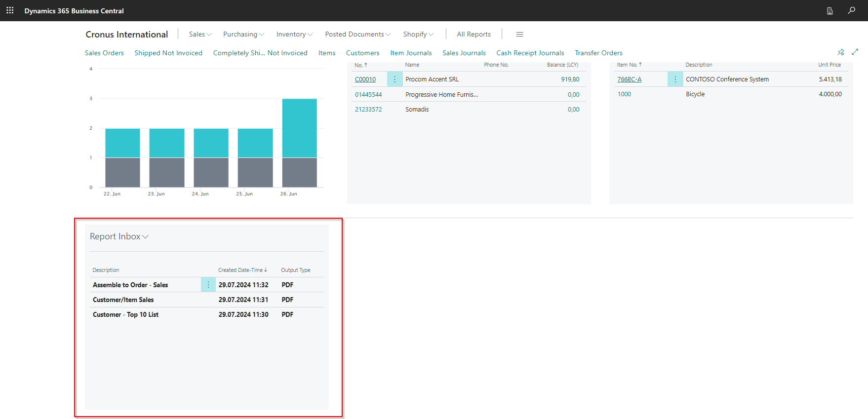Viewport: 868px width, 419px height.
Task: Open the search magnifier icon
Action: pyautogui.click(x=852, y=10)
